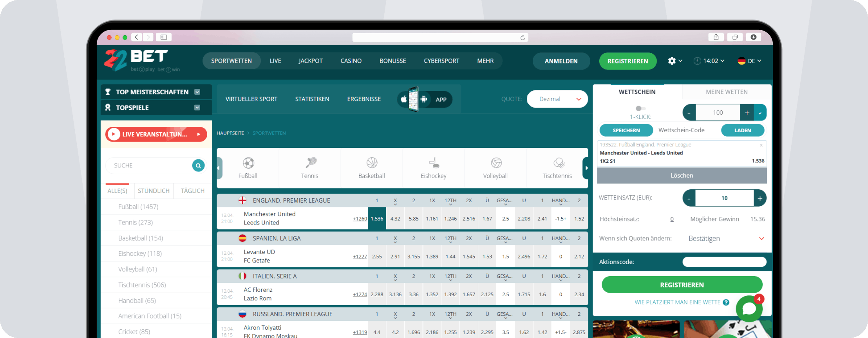The height and width of the screenshot is (338, 868).
Task: Toggle the browser sidebar icon
Action: (164, 37)
